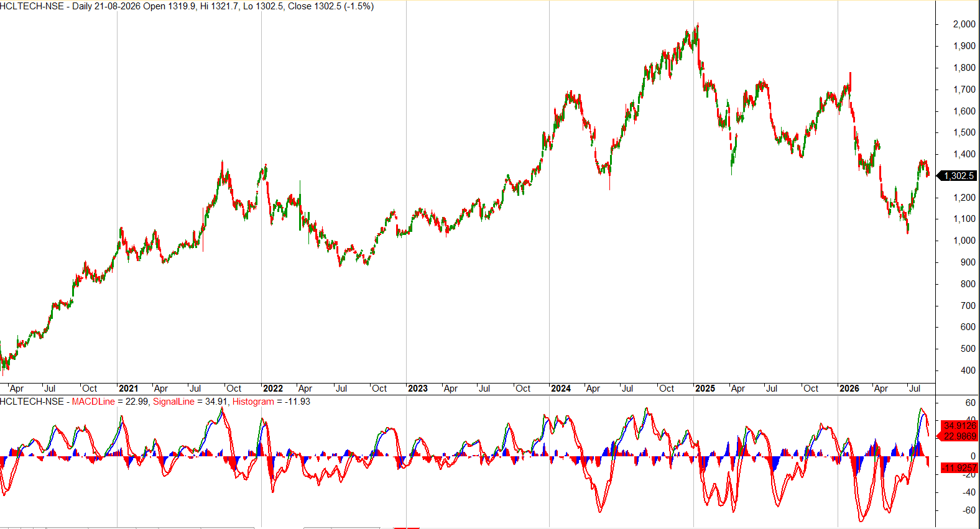Click the Jul label between 2023 and 2024
980x529 pixels.
click(484, 389)
